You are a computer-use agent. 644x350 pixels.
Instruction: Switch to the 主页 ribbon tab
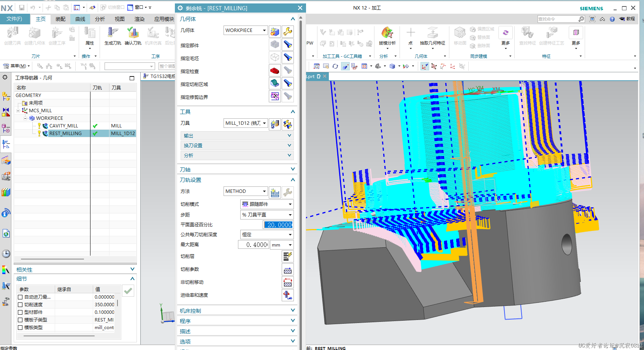click(41, 19)
